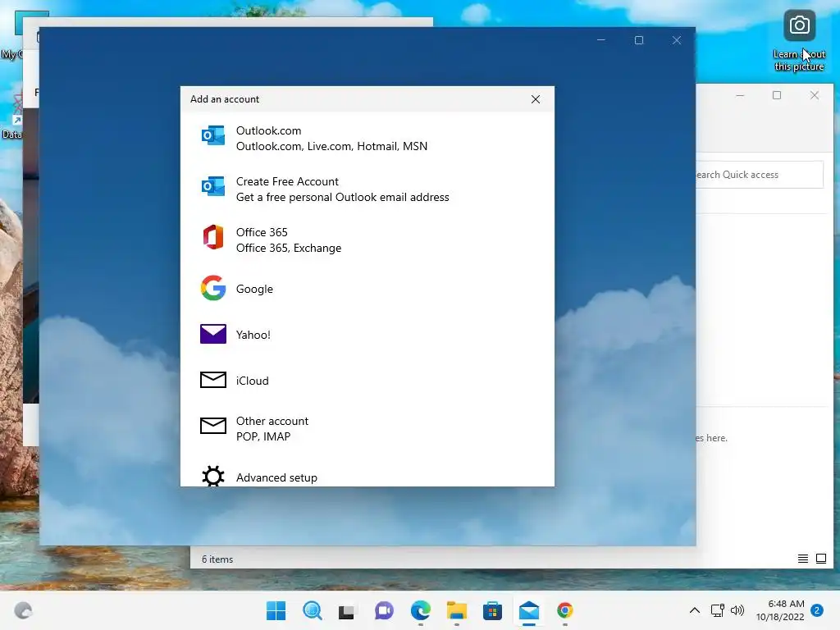Open the notification count badge
840x630 pixels.
click(817, 610)
